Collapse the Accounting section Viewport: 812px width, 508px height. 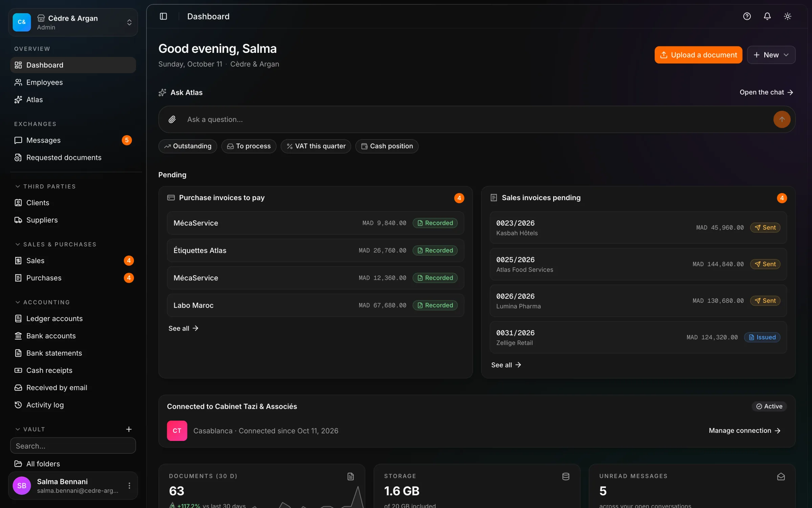point(42,302)
